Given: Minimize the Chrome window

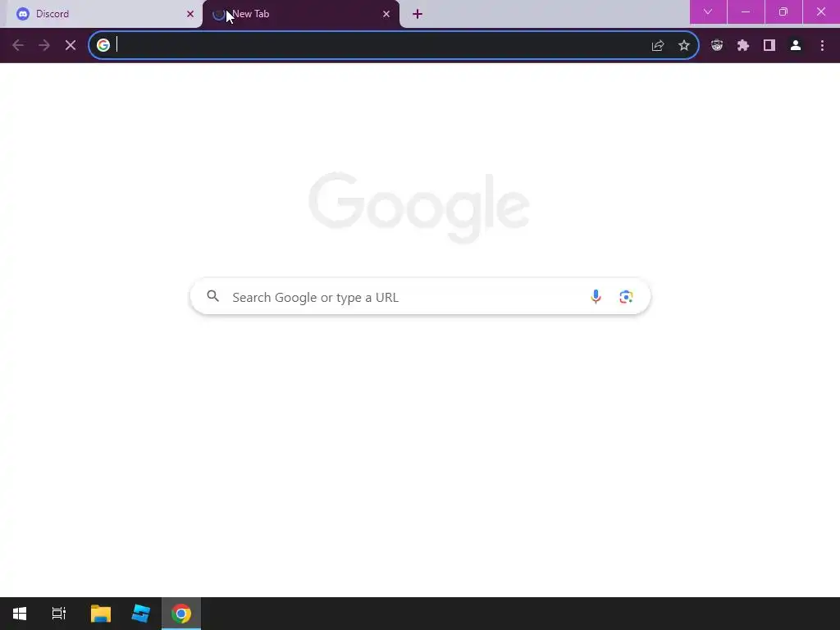Looking at the screenshot, I should tap(746, 11).
